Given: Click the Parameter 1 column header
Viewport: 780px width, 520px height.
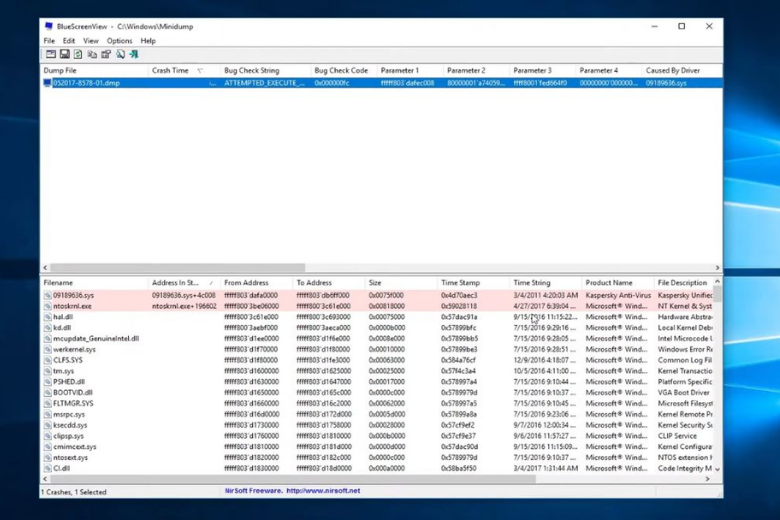Looking at the screenshot, I should [x=410, y=71].
